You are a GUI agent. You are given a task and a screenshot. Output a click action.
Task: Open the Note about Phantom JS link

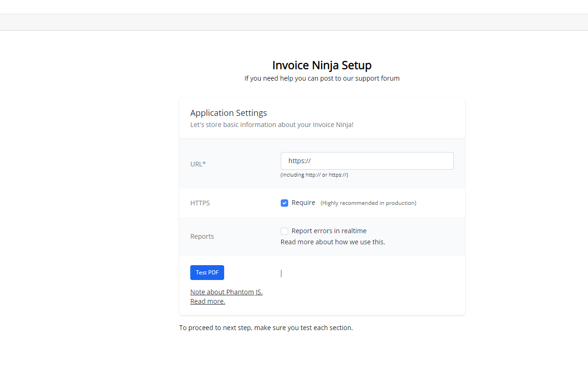pyautogui.click(x=226, y=292)
